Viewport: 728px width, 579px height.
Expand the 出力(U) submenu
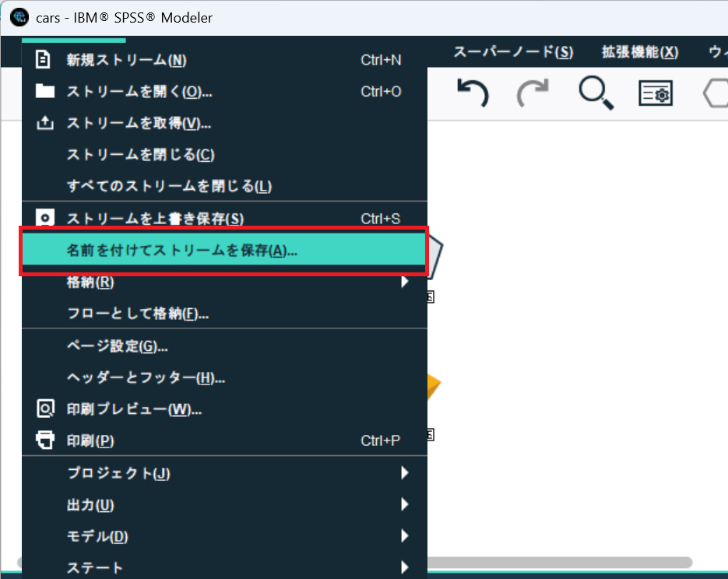[406, 504]
